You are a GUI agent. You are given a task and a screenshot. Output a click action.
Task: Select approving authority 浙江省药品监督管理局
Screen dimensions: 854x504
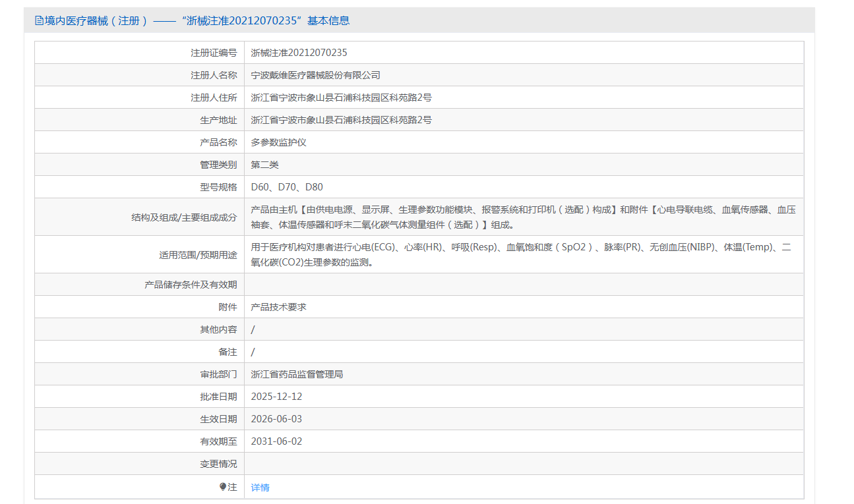[x=297, y=374]
